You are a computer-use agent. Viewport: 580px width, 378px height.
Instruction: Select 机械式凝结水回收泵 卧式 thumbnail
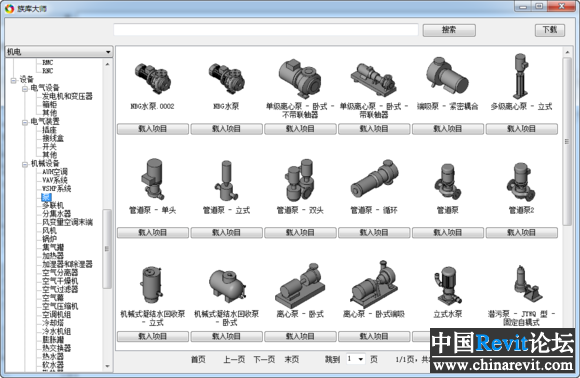[226, 286]
